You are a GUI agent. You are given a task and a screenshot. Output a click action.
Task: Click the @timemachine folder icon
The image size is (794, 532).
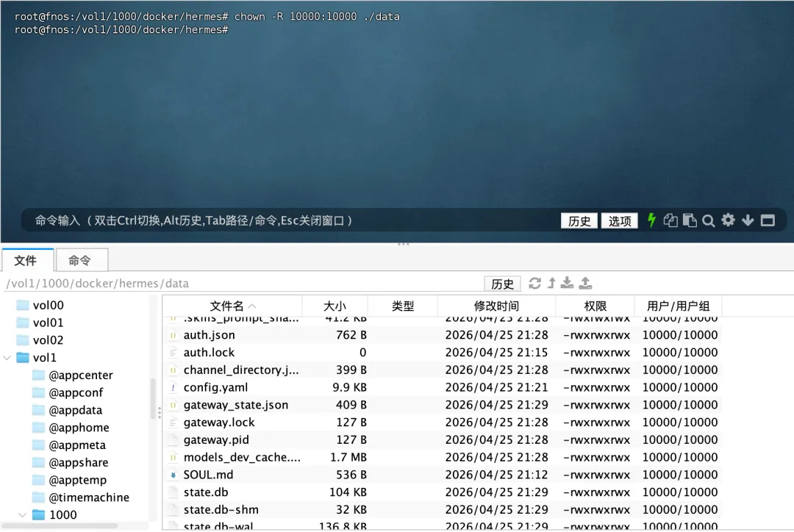[38, 497]
